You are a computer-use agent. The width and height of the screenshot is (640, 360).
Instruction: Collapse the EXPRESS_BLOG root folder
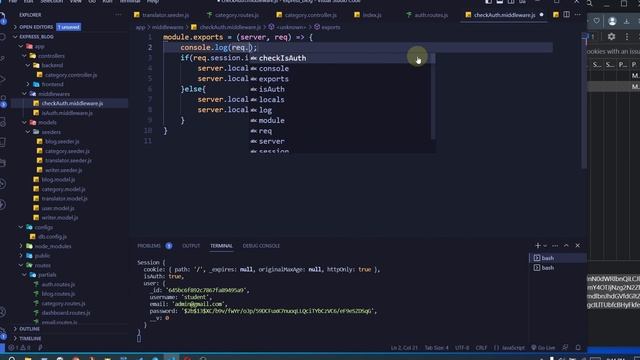click(x=36, y=37)
